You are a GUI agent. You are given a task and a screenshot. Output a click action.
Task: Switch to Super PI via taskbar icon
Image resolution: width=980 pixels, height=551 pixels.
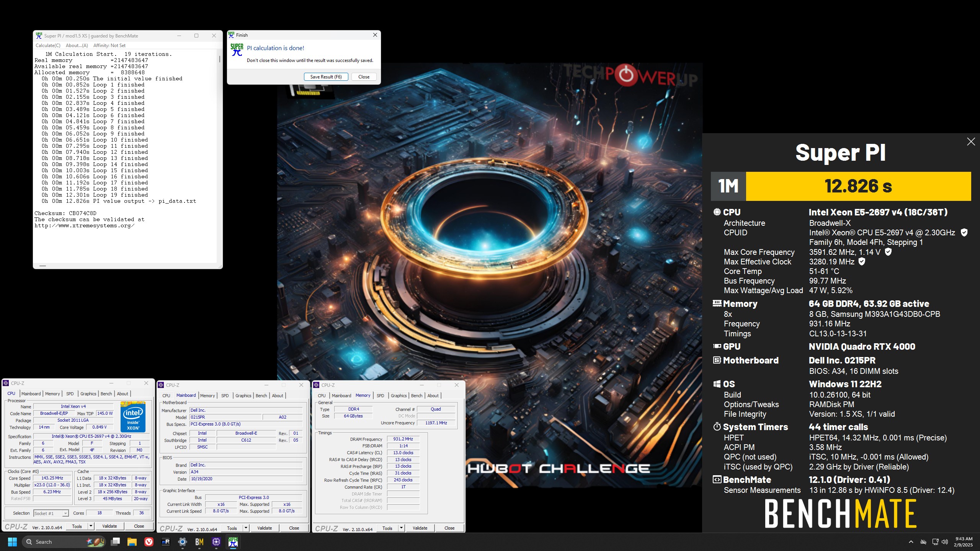233,542
